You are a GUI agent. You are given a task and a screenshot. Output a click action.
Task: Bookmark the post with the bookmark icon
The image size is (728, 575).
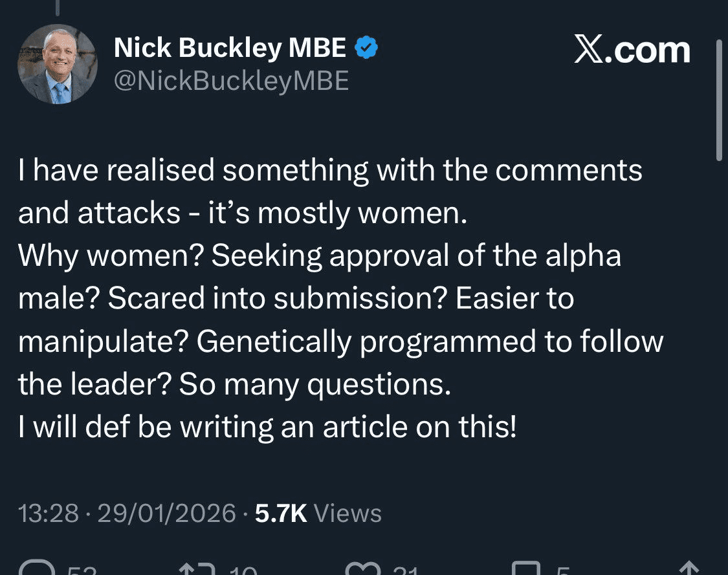525,569
